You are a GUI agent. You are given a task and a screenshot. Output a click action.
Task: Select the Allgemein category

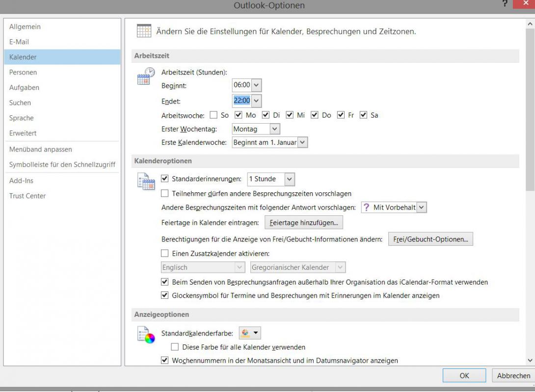click(x=62, y=26)
